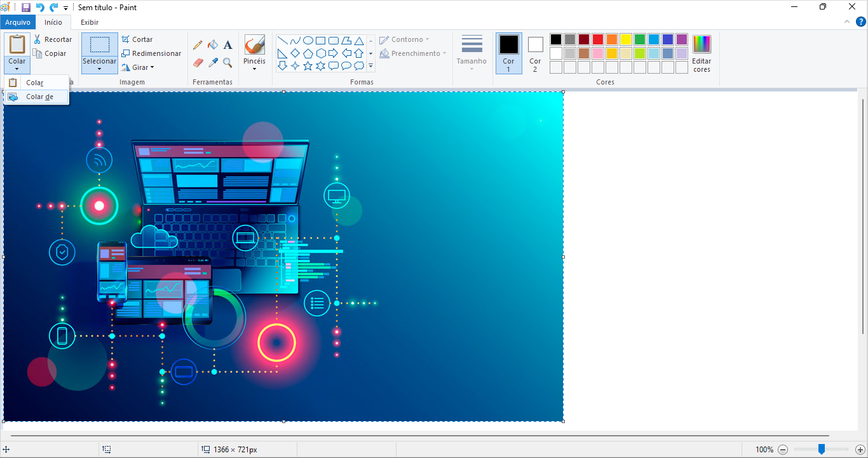Choose Colar in the paste dropdown menu

(36, 83)
